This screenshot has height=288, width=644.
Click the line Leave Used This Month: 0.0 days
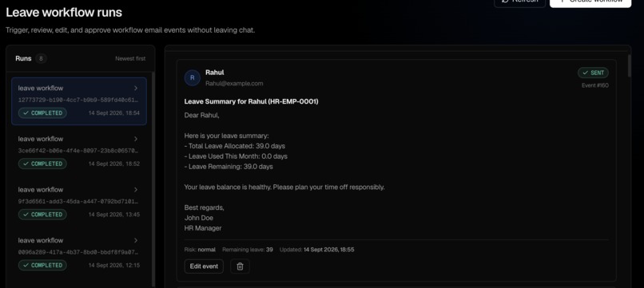(236, 156)
